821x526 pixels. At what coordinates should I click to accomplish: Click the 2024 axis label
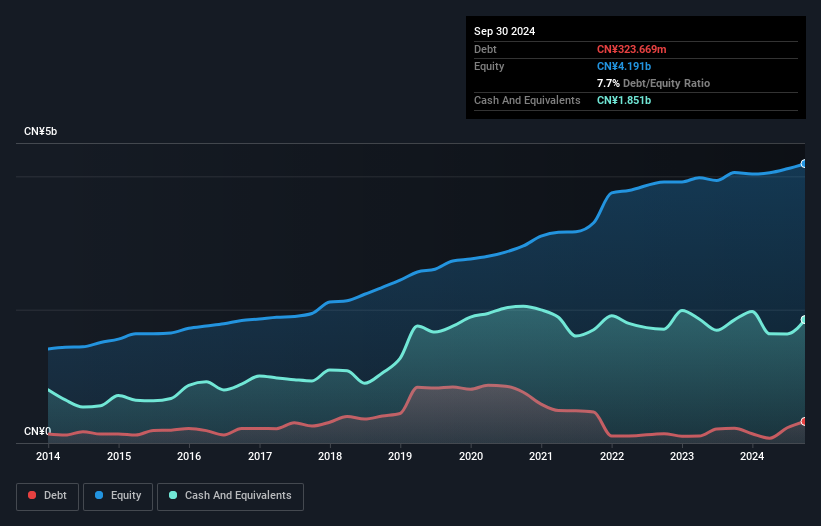(752, 456)
